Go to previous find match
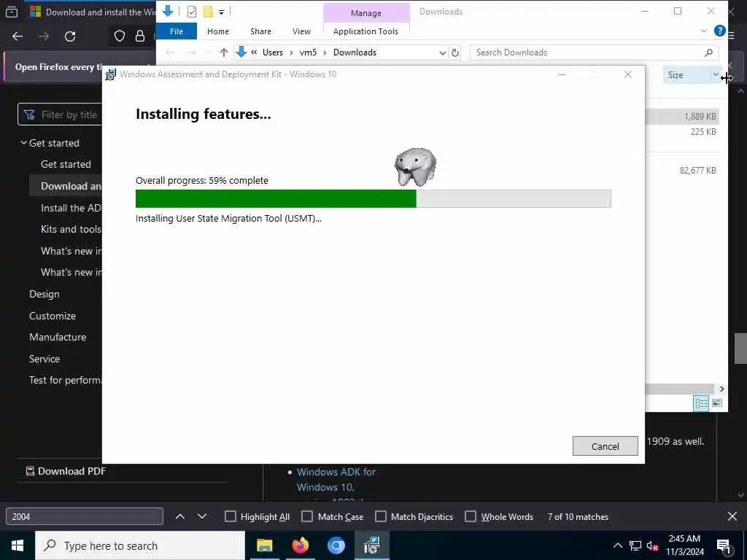 tap(180, 517)
